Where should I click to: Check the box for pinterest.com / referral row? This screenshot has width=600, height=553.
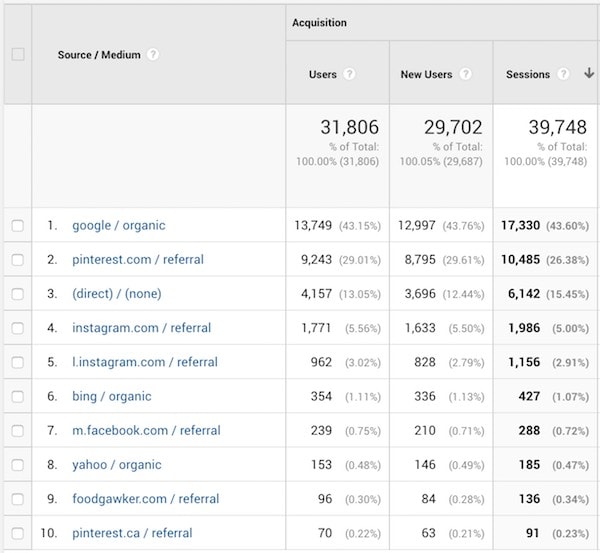point(18,260)
